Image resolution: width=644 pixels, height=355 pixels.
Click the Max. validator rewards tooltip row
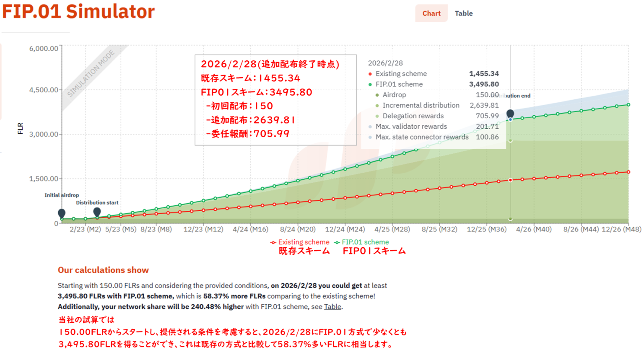[x=411, y=127]
